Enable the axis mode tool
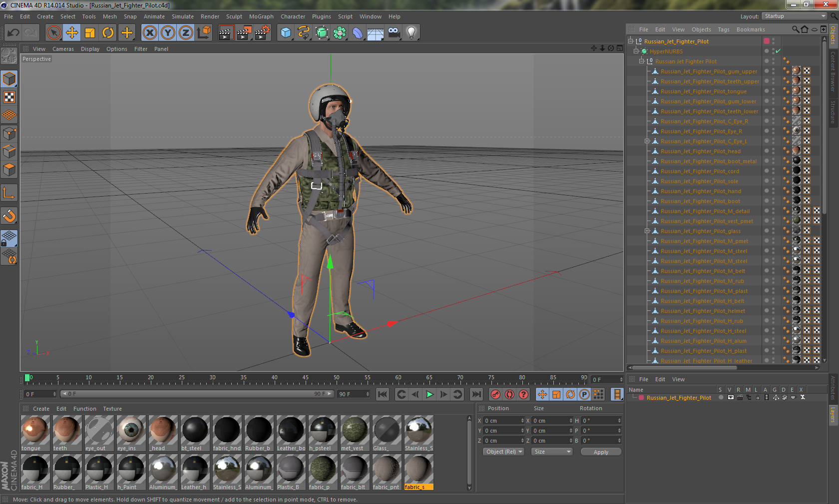Screen dimensions: 839x504 click(x=9, y=193)
